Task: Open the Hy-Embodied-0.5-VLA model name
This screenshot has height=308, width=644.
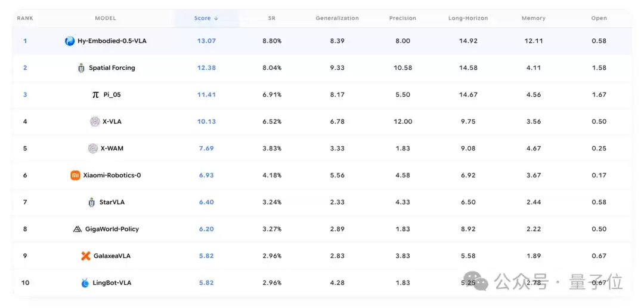Action: pyautogui.click(x=112, y=41)
